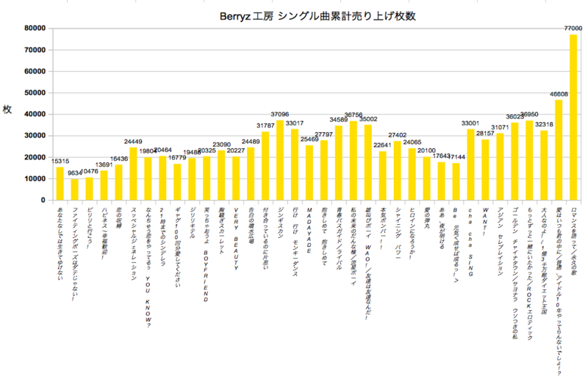Select the yellow bar for アジアン セレブレイション

pyautogui.click(x=501, y=167)
